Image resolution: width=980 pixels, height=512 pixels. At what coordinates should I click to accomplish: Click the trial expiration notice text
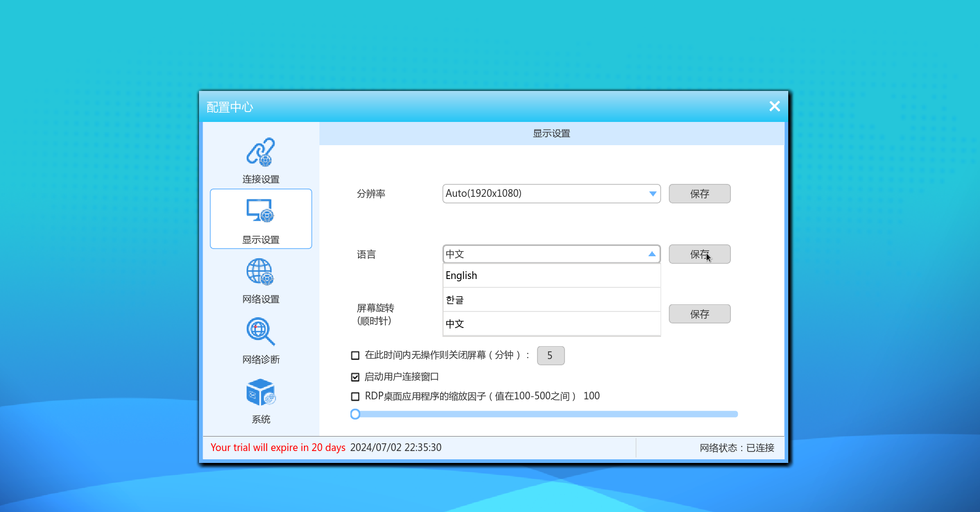click(278, 447)
